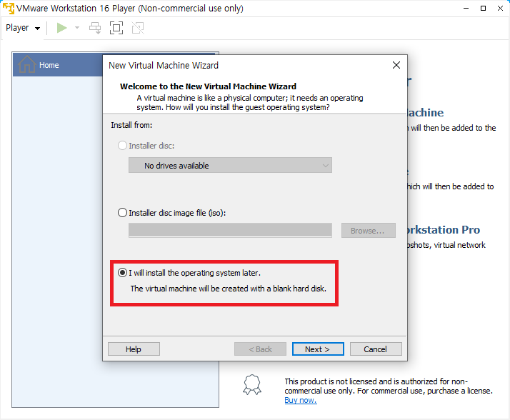Select the Installer disc radio button
The image size is (510, 420).
(122, 146)
